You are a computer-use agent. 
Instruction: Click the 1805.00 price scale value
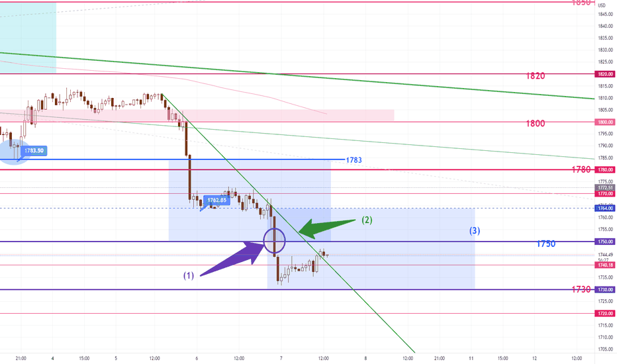pos(606,110)
